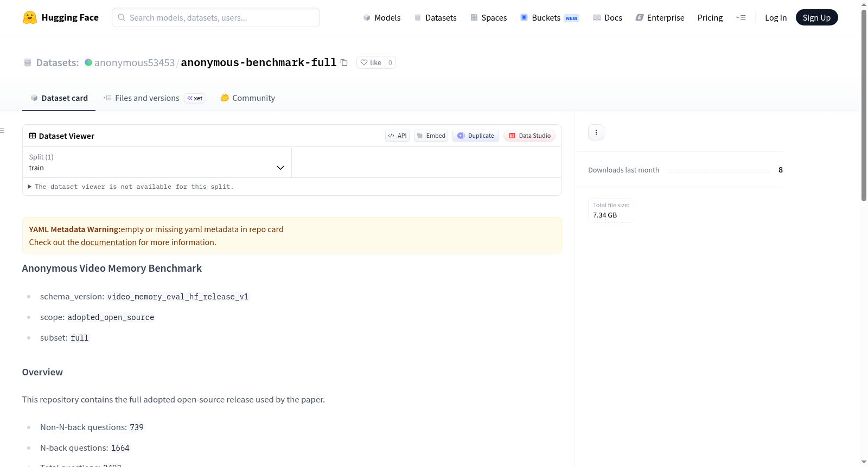The height and width of the screenshot is (467, 868).
Task: Click the Hugging Face logo emoji
Action: pos(30,17)
